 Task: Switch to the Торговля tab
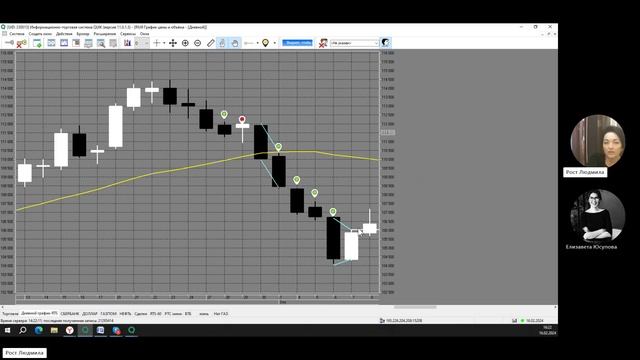(x=10, y=314)
